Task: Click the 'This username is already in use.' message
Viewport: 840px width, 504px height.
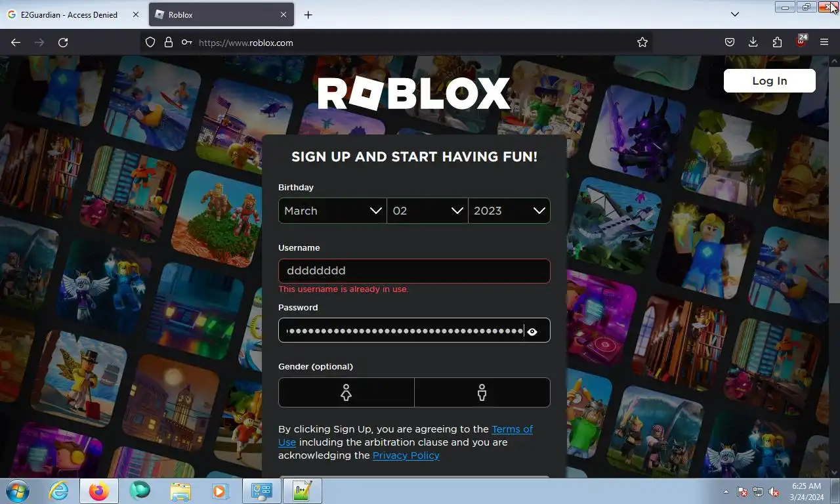Action: coord(343,289)
